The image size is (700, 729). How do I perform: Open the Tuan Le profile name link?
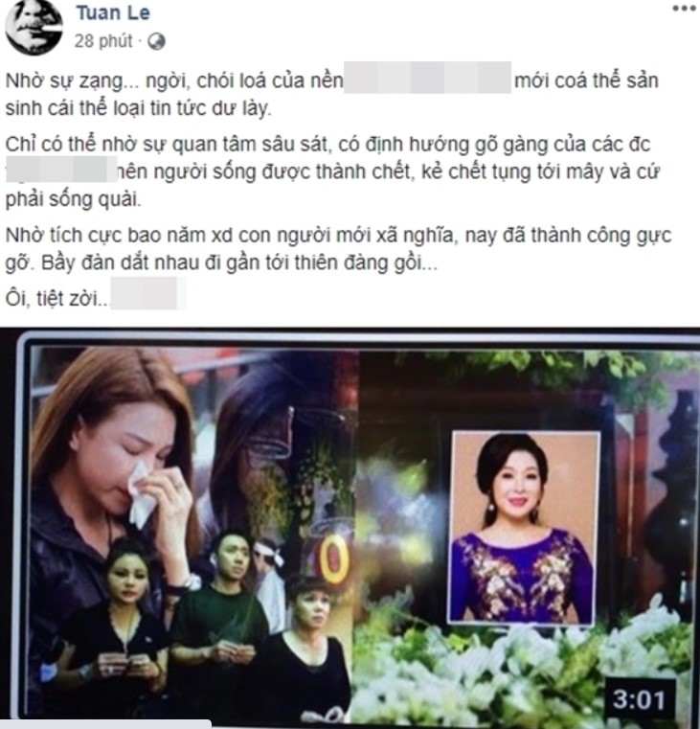tap(113, 12)
